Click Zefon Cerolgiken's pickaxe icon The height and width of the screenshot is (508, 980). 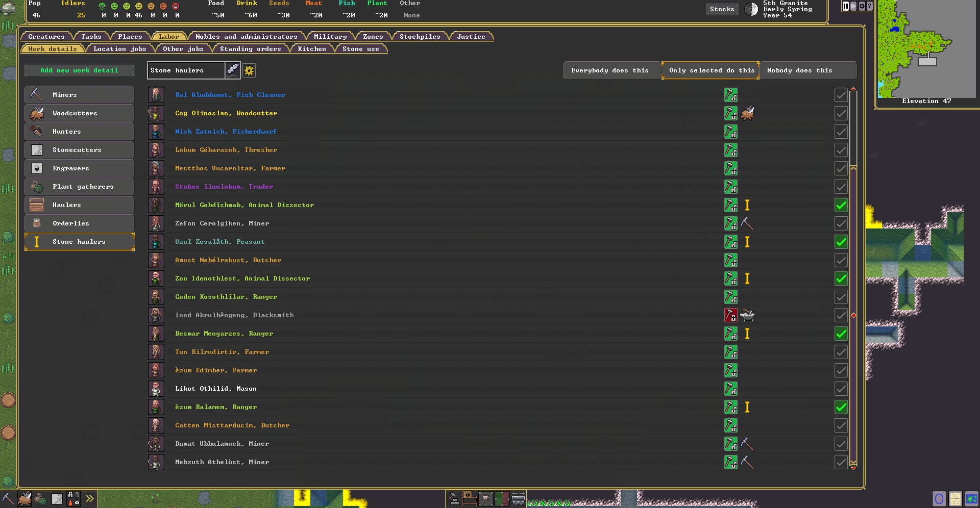point(747,223)
